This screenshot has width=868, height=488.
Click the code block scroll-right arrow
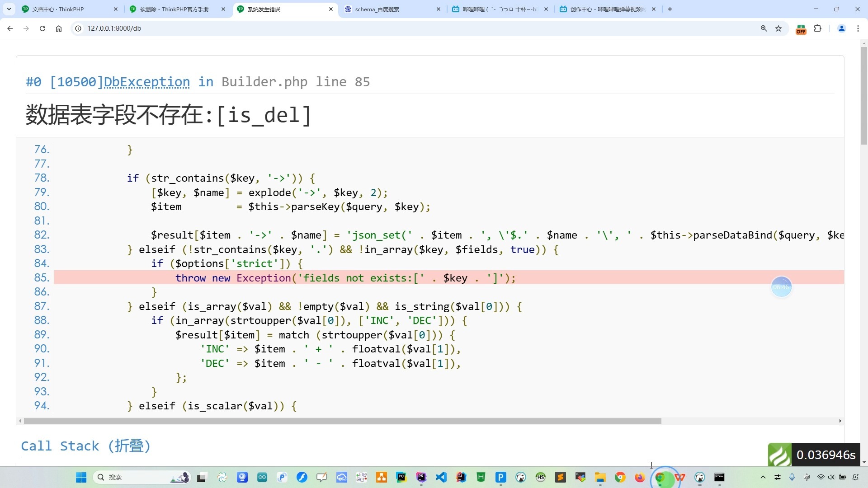tap(840, 421)
